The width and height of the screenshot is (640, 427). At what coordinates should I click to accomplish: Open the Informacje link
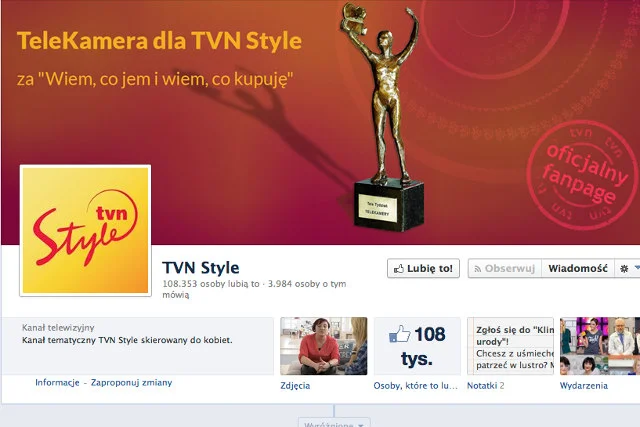pyautogui.click(x=57, y=383)
